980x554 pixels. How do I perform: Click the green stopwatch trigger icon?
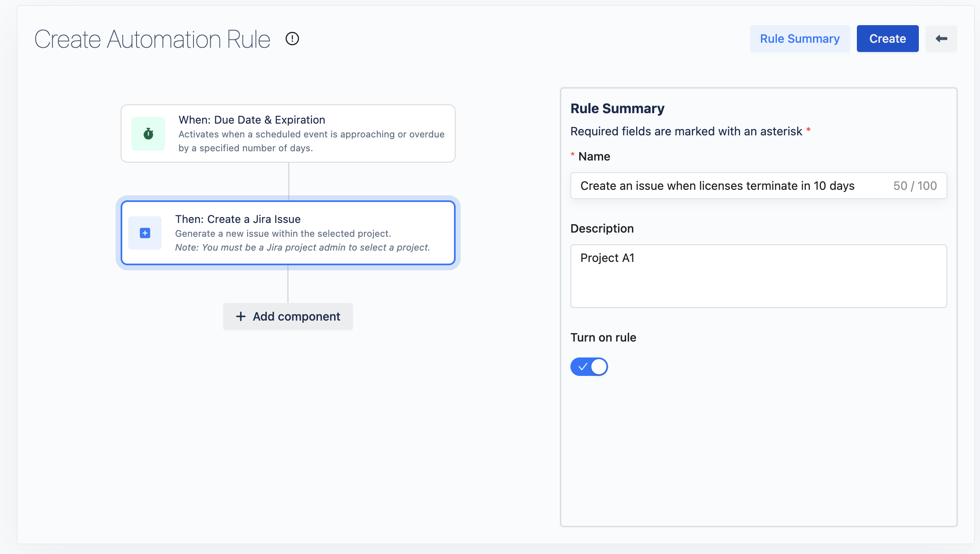tap(148, 134)
